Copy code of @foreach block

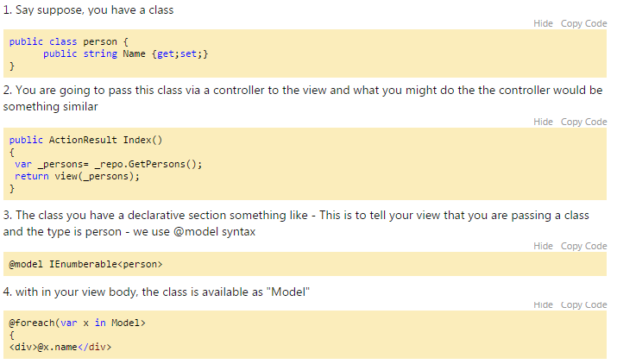coord(583,305)
